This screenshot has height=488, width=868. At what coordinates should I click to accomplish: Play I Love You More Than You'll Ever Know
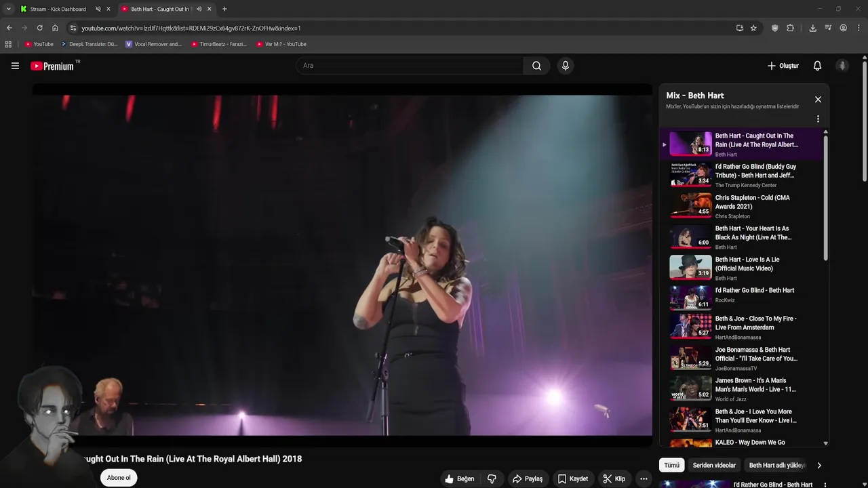point(741,420)
